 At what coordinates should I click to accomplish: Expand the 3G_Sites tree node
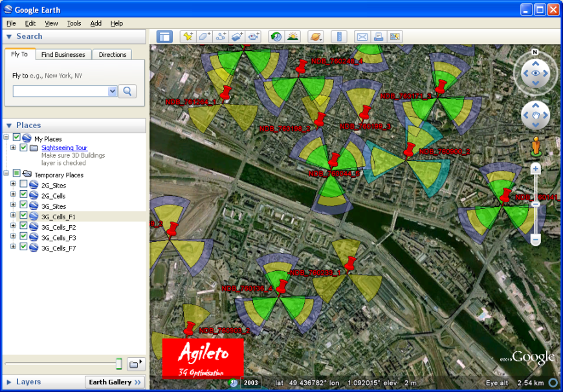[x=13, y=206]
